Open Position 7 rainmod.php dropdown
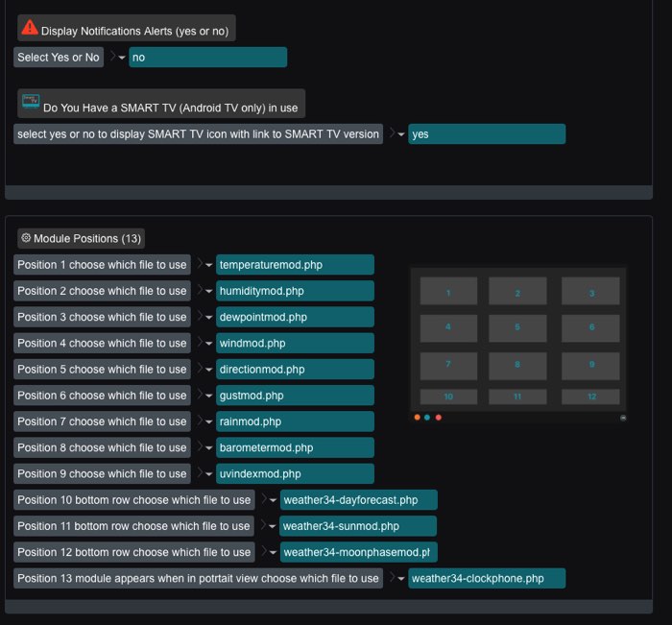 [x=295, y=421]
